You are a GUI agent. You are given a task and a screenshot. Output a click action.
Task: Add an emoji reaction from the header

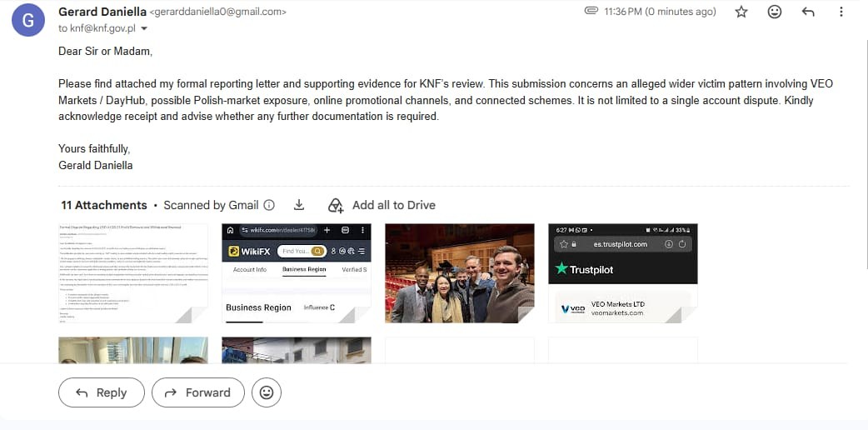pos(775,12)
